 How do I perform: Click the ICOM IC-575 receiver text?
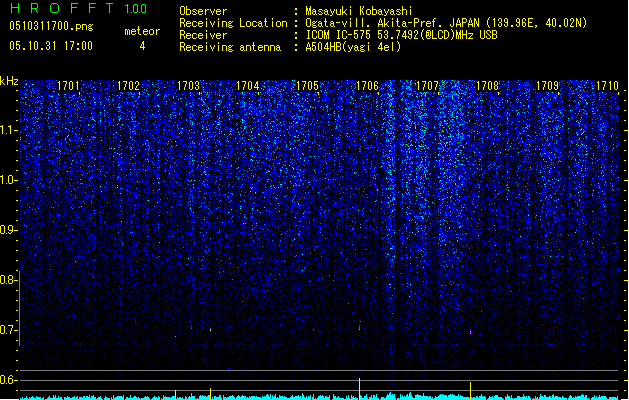pos(401,35)
